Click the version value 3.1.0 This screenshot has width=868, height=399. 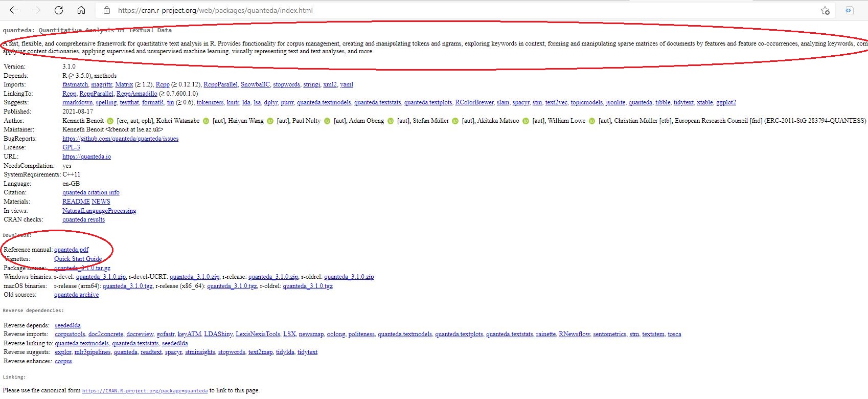[69, 66]
